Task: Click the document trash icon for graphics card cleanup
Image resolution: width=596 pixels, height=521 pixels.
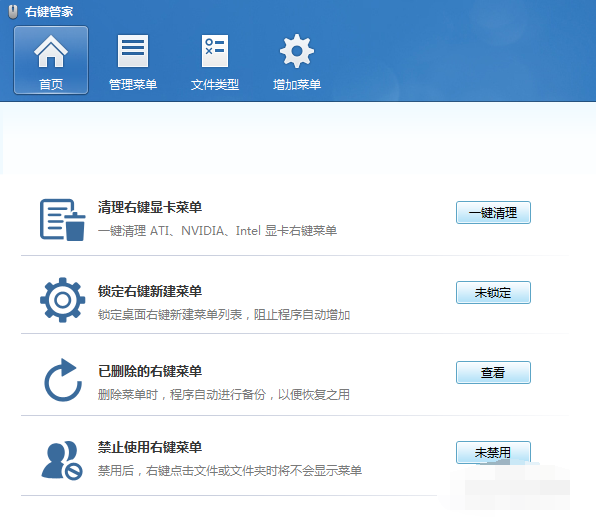Action: pyautogui.click(x=63, y=220)
